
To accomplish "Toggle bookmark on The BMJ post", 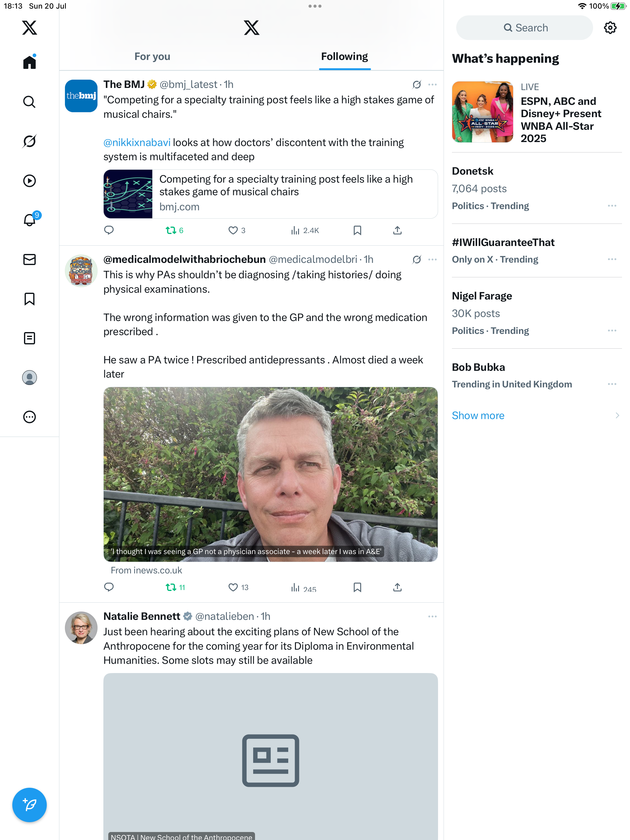I will (357, 231).
